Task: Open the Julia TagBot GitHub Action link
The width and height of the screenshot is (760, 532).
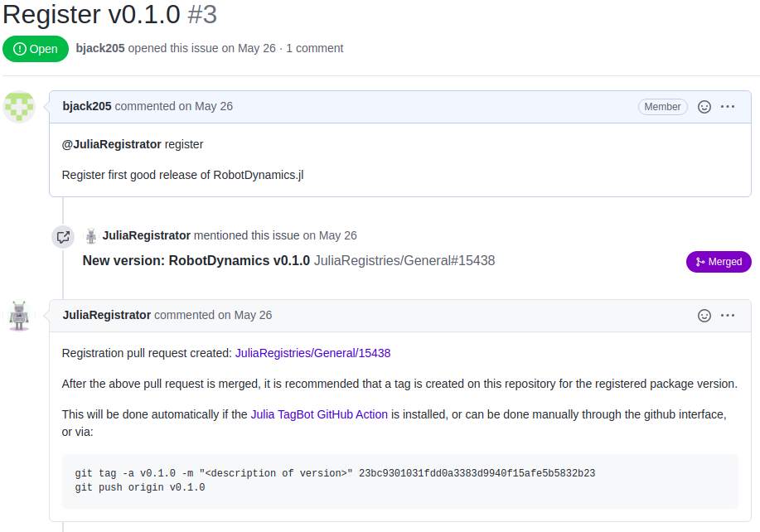Action: pos(319,414)
